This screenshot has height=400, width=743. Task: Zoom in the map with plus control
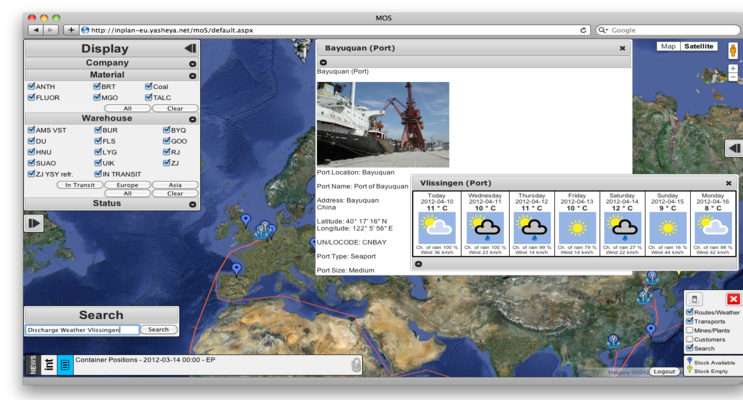733,69
